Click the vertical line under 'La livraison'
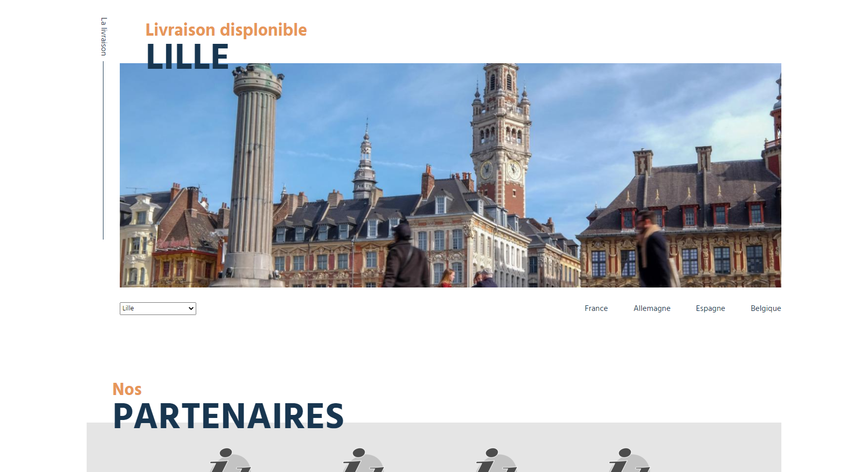Viewport: 868px width, 472px height. click(x=103, y=150)
